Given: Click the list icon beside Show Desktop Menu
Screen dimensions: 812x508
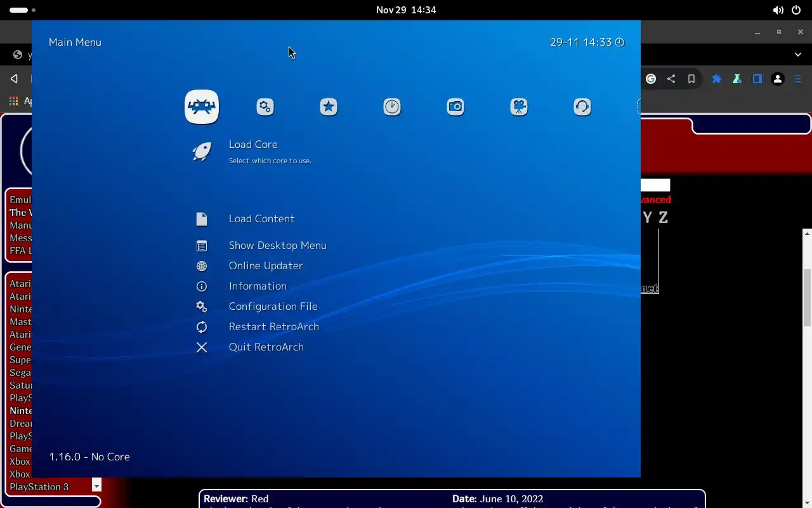Looking at the screenshot, I should (x=202, y=246).
